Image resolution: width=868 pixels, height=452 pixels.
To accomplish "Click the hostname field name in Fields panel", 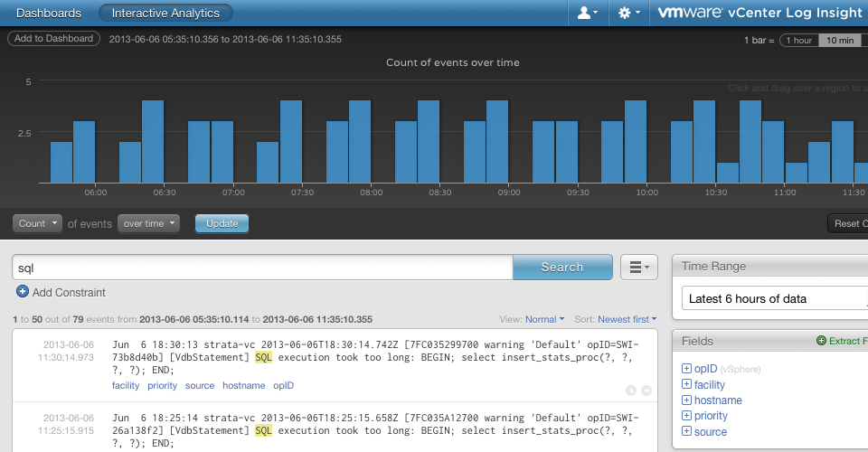I will click(x=718, y=400).
